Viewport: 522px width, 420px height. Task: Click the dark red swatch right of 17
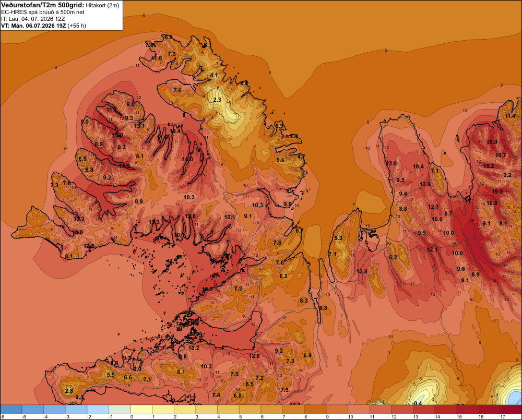click(x=511, y=410)
